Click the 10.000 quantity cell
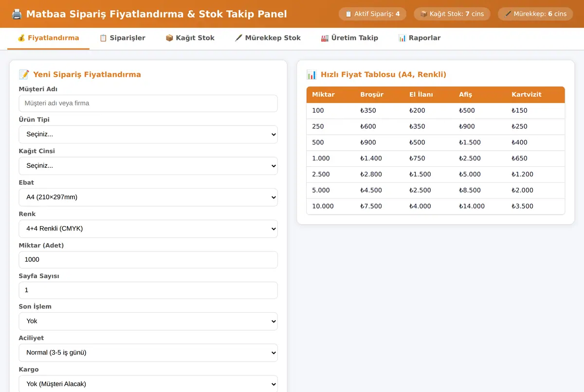This screenshot has height=392, width=584. [330, 206]
